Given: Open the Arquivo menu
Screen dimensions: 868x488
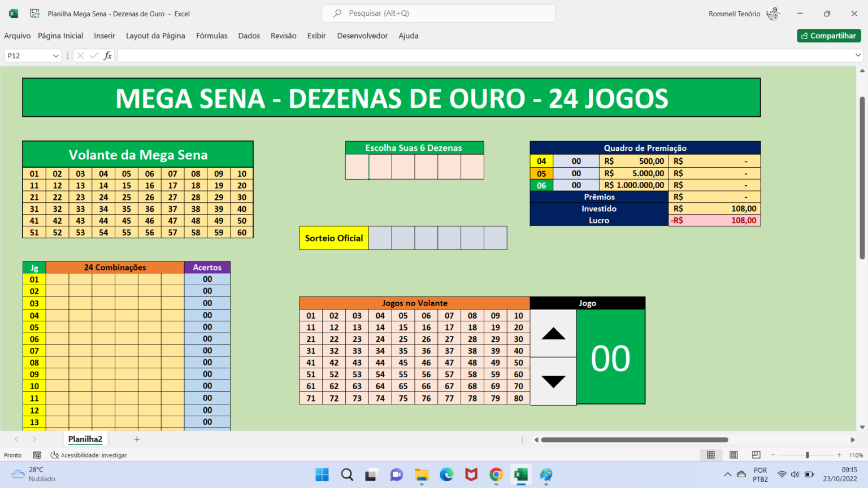Looking at the screenshot, I should pos(17,36).
